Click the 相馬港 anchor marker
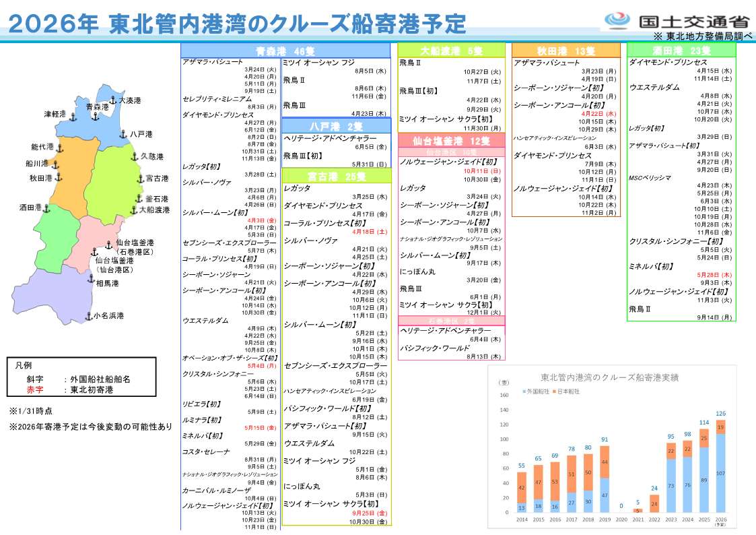 [x=90, y=278]
